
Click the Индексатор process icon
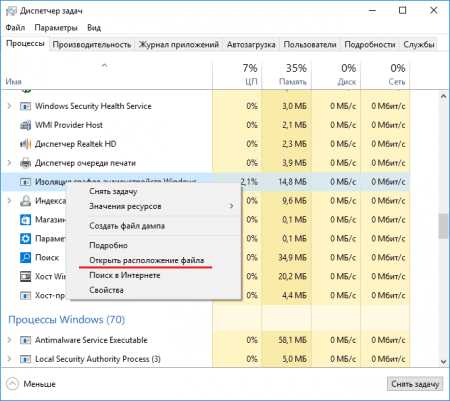click(25, 201)
